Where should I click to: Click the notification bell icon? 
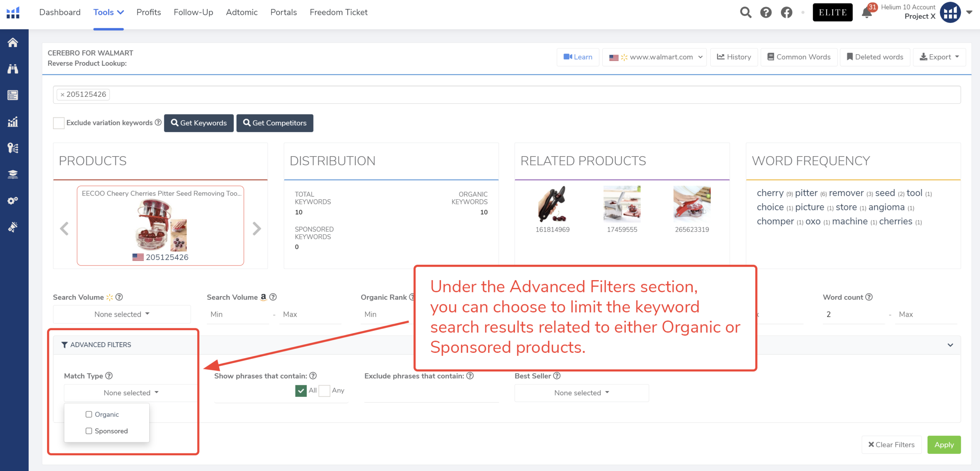coord(867,13)
